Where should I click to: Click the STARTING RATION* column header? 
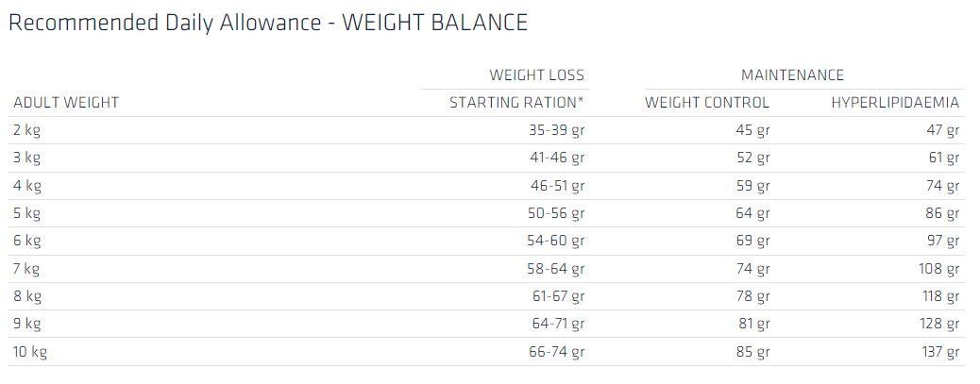coord(516,103)
